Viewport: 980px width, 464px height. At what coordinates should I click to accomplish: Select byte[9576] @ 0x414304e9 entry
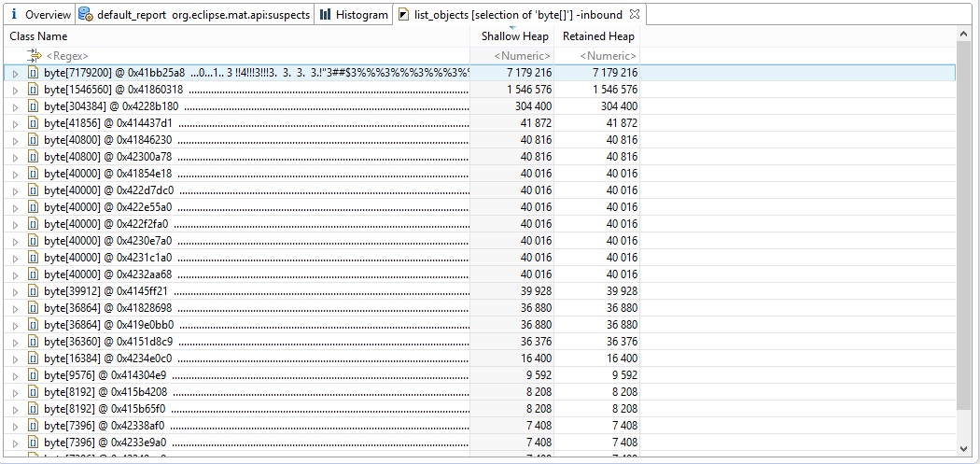pyautogui.click(x=105, y=376)
